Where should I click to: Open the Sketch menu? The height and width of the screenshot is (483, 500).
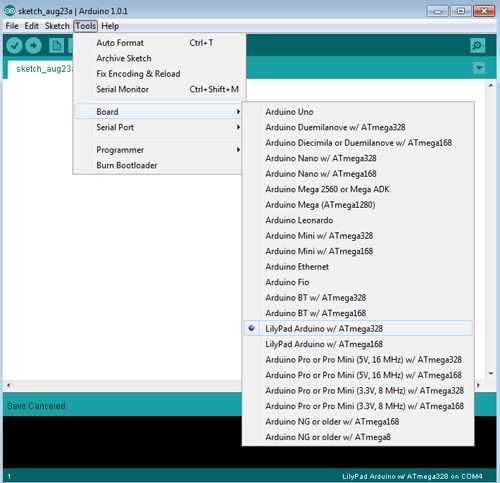click(57, 26)
